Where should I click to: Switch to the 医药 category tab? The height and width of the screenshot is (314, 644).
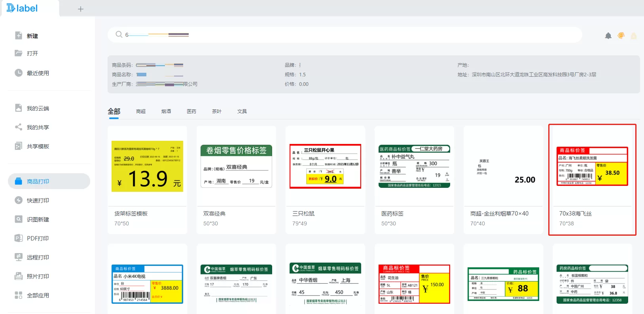191,112
